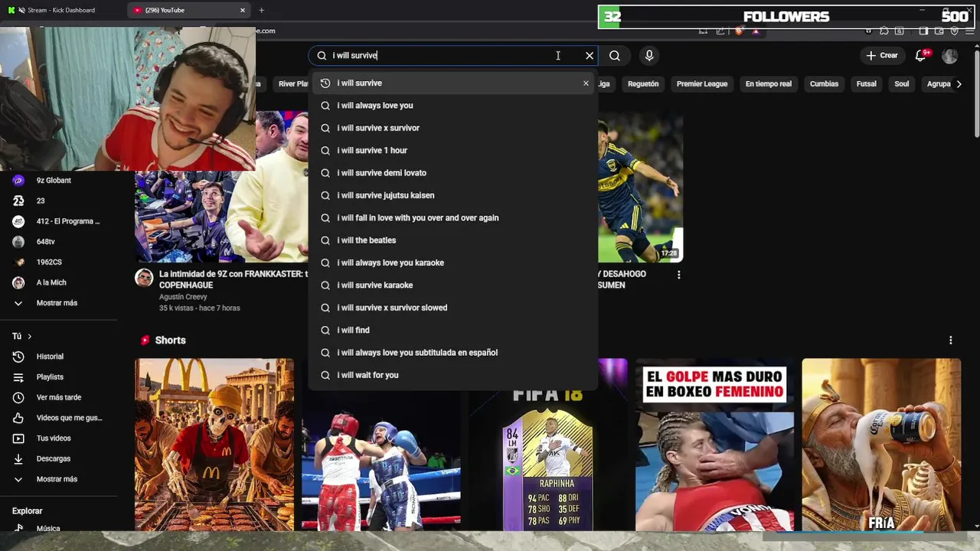Viewport: 980px width, 551px height.
Task: Select suggestion 'i will survive x survivor'
Action: pyautogui.click(x=453, y=128)
